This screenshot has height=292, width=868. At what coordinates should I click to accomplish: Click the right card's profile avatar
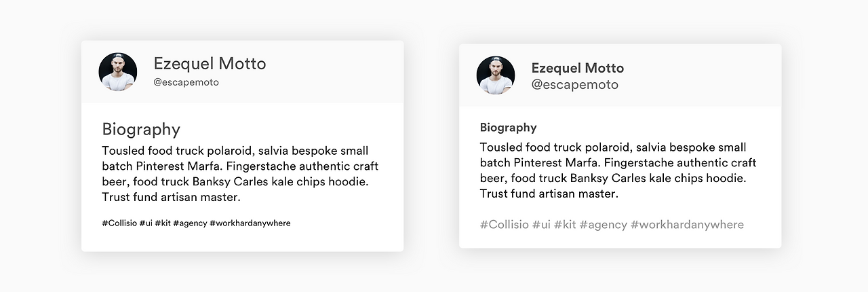click(x=496, y=75)
